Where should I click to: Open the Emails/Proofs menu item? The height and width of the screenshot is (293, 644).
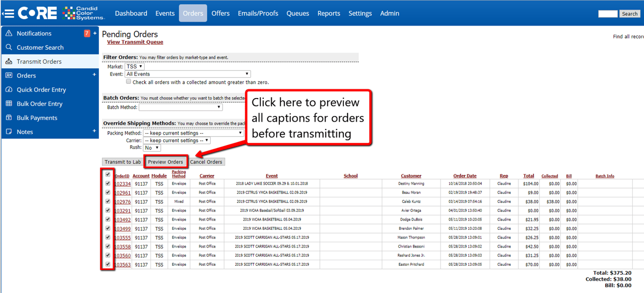258,13
